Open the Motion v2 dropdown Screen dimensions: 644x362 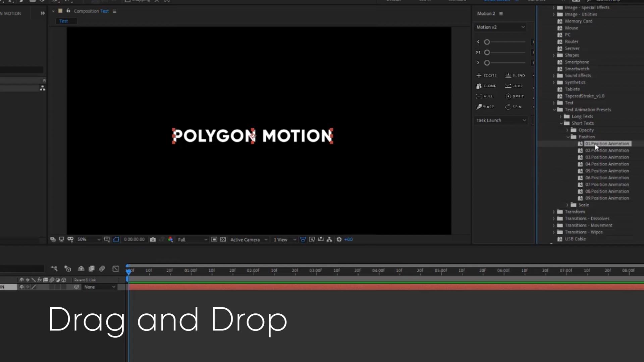point(500,27)
